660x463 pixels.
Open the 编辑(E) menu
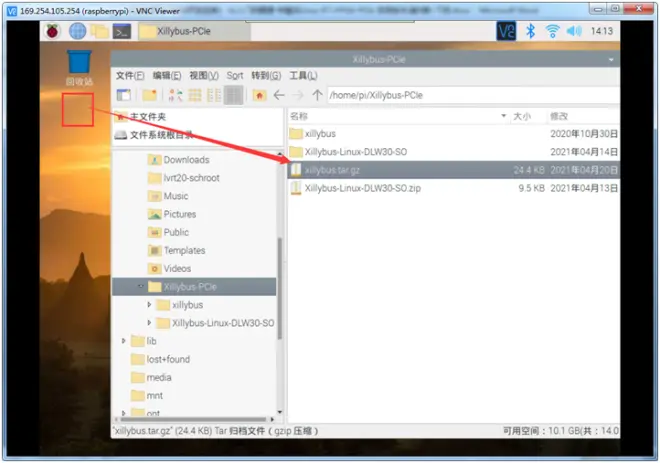pyautogui.click(x=167, y=76)
